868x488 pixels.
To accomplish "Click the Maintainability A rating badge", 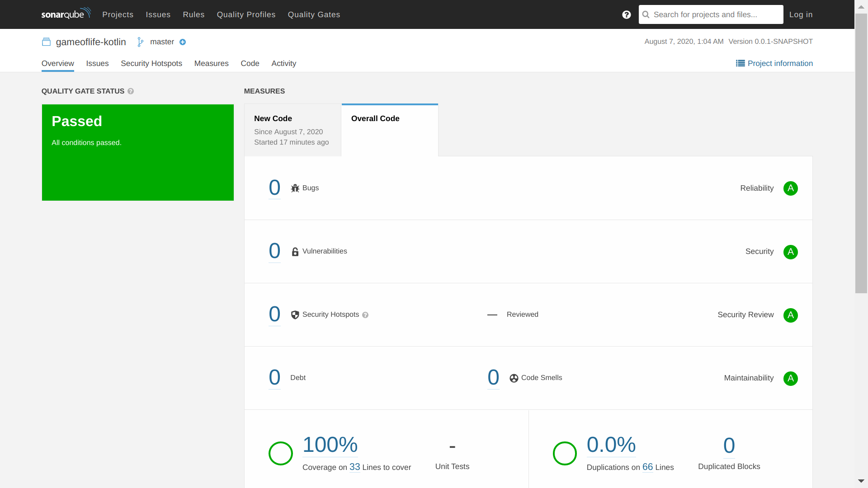I will click(790, 378).
